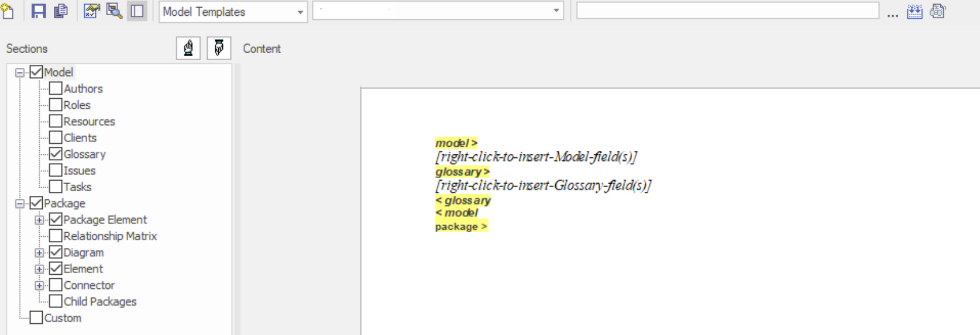
Task: Click the Content panel heading
Action: click(x=262, y=49)
